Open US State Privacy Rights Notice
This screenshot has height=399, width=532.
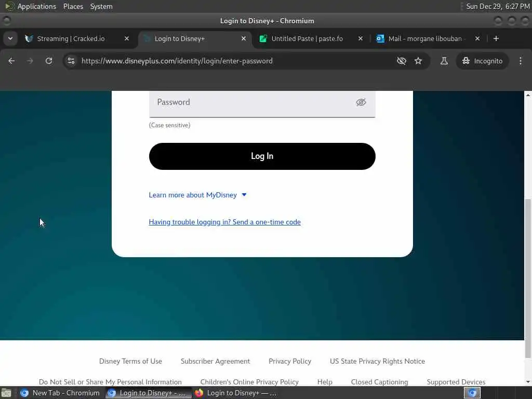[x=377, y=362]
